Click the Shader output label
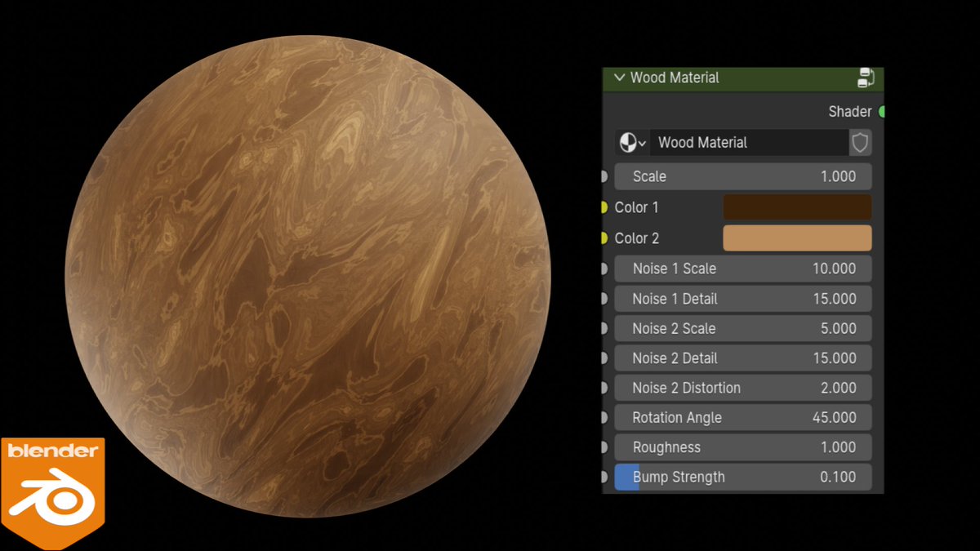 pos(850,112)
